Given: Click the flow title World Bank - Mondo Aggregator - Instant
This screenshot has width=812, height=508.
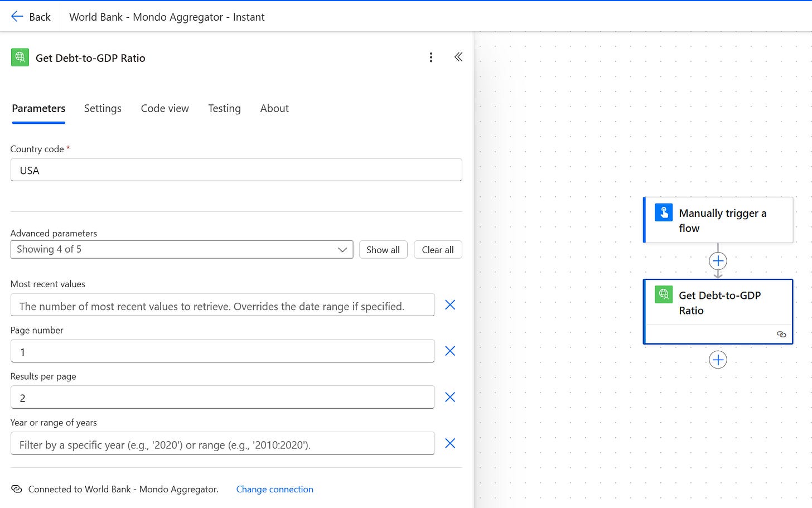Looking at the screenshot, I should point(167,17).
